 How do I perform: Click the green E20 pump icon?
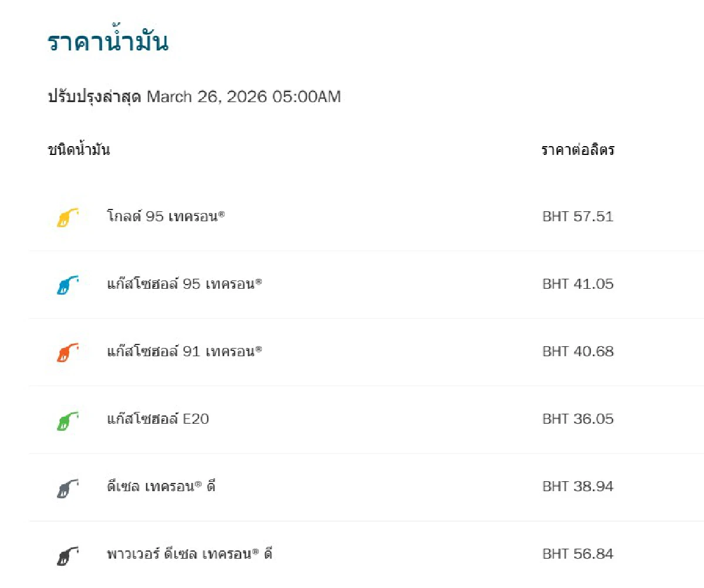tap(66, 420)
